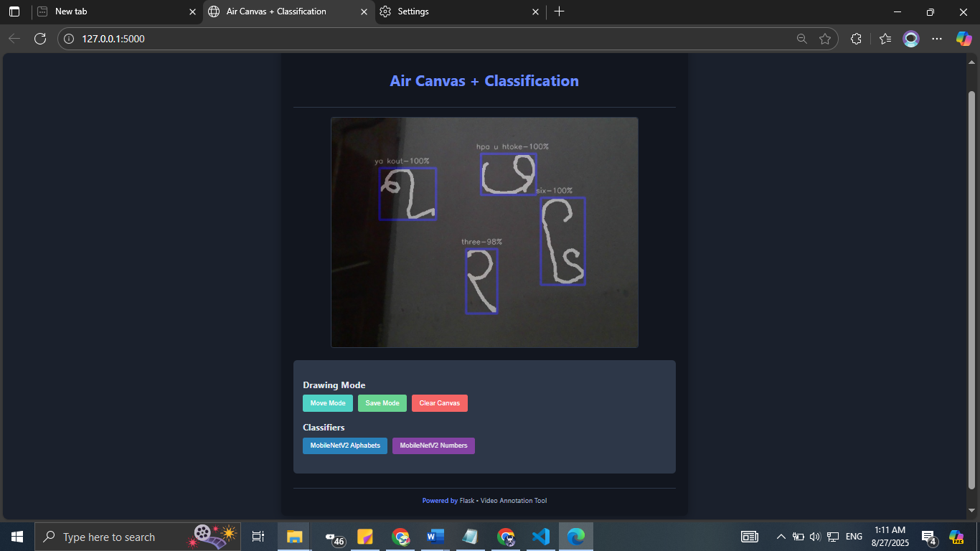Open Visual Studio Code from taskbar

[541, 537]
